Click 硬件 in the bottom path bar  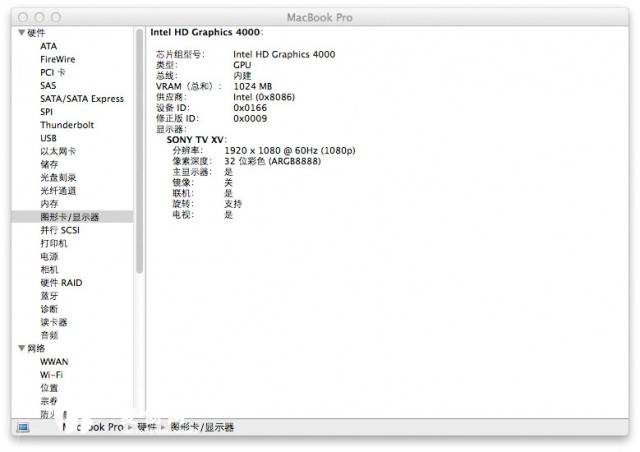point(147,427)
